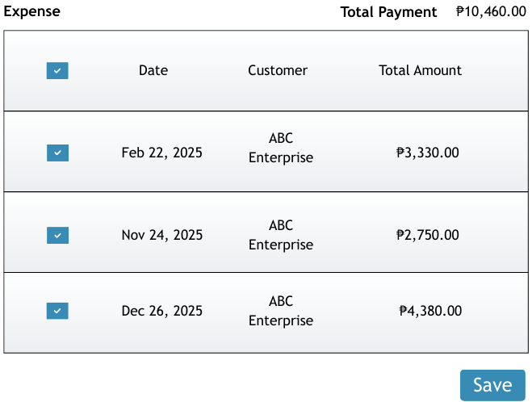532x402 pixels.
Task: Select the last invoice row in the table
Action: pyautogui.click(x=355, y=335)
